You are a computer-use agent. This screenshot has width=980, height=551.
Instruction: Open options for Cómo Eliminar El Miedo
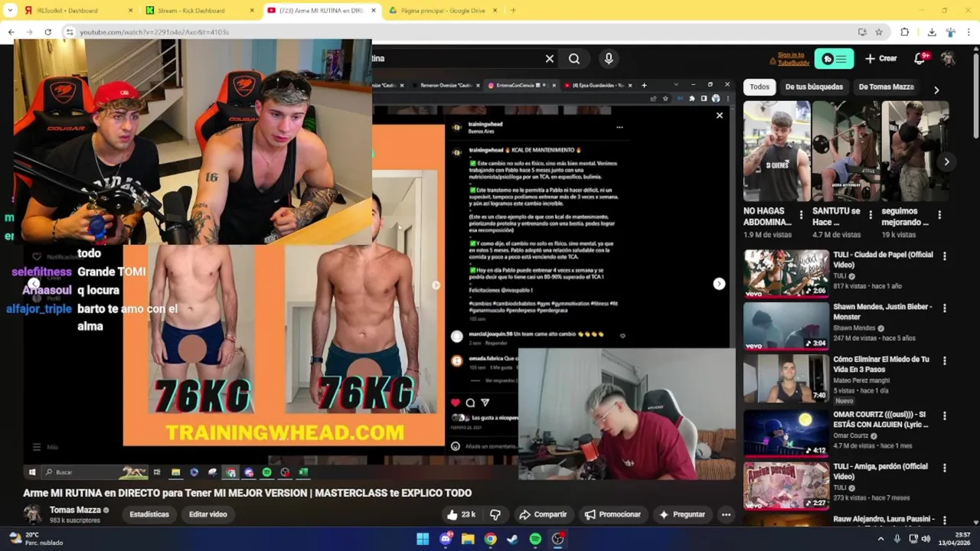coord(944,360)
